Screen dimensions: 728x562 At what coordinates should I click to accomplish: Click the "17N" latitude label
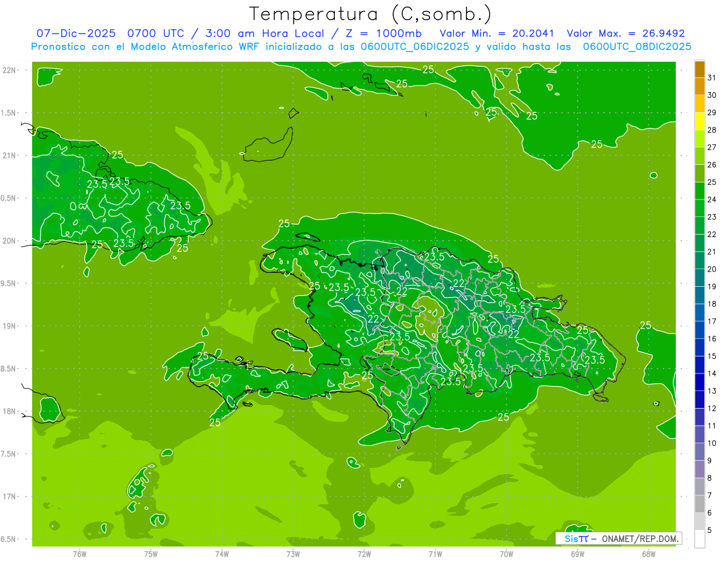pos(10,497)
